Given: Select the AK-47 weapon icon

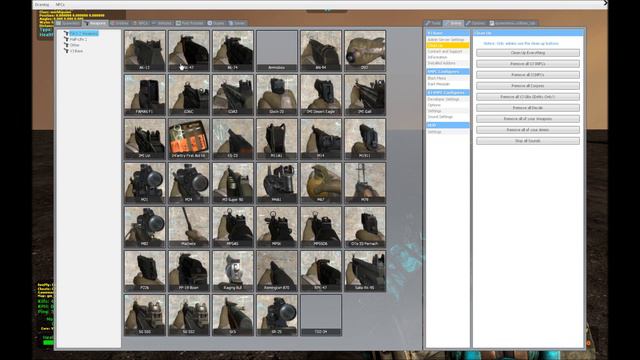Looking at the screenshot, I should pyautogui.click(x=189, y=51).
